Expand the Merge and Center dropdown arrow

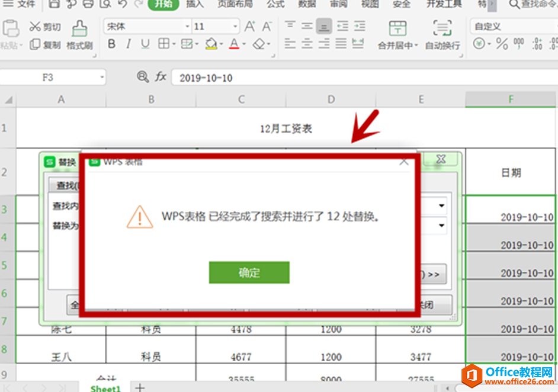tap(416, 46)
